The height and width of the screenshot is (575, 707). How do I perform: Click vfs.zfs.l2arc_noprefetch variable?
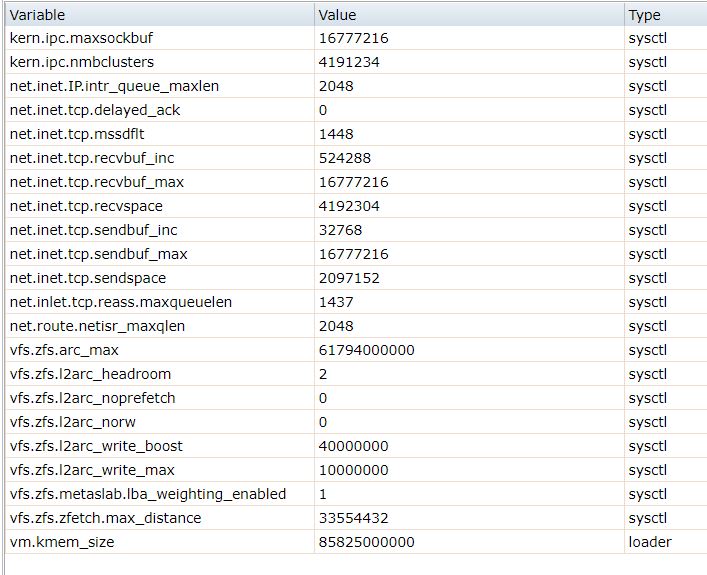pyautogui.click(x=92, y=398)
